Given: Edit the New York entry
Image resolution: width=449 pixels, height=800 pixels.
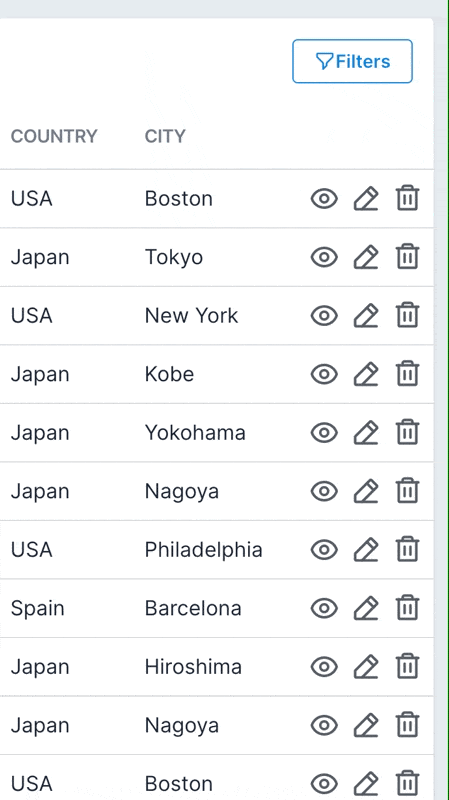Looking at the screenshot, I should coord(366,315).
